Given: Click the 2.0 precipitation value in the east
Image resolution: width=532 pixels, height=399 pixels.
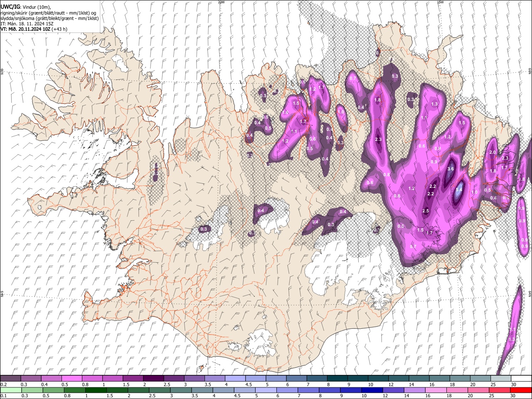Looking at the screenshot, I should point(493,152).
